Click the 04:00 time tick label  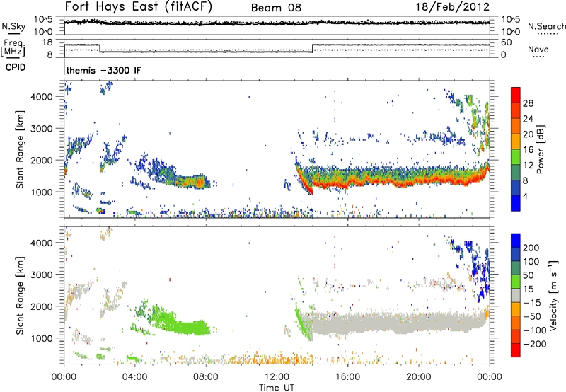click(x=134, y=377)
